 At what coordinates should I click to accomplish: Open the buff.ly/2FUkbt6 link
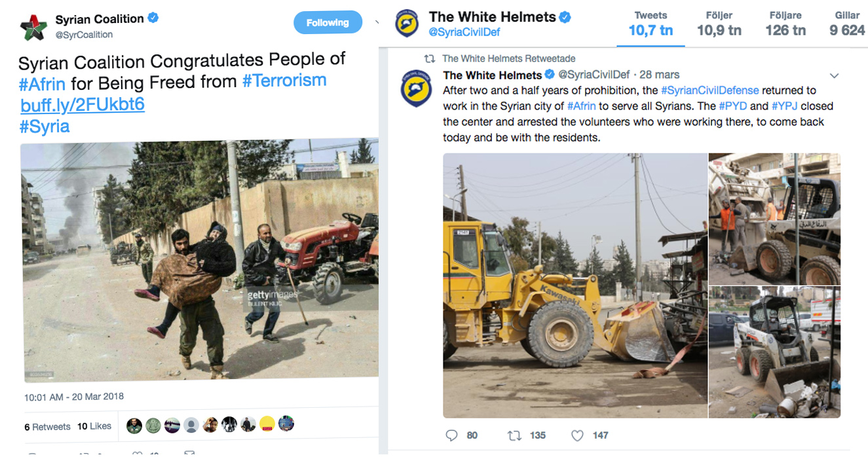tap(83, 105)
